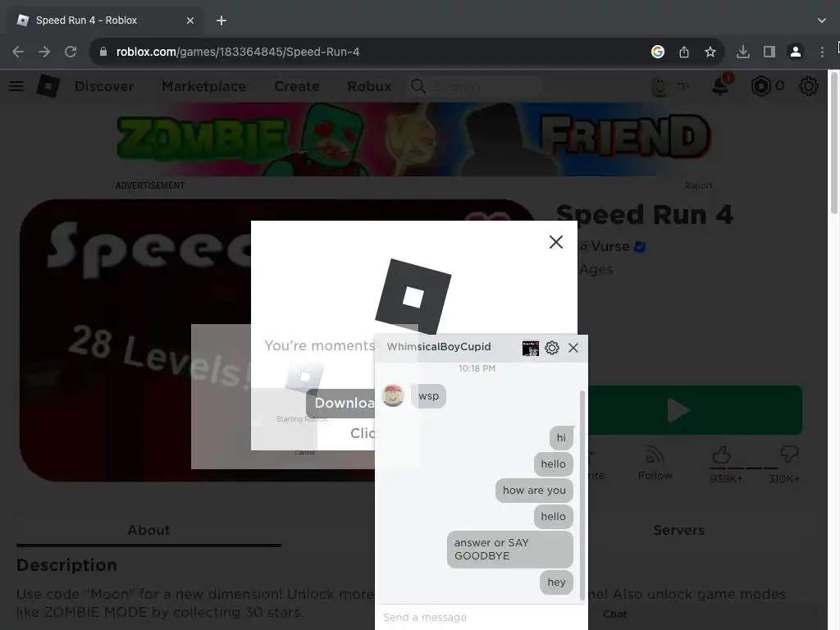Like the game with thumbs up
Screen dimensions: 840x630
click(722, 455)
